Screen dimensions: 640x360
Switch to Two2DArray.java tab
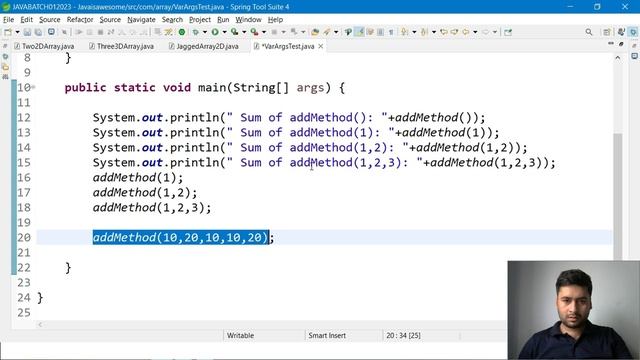click(x=44, y=46)
